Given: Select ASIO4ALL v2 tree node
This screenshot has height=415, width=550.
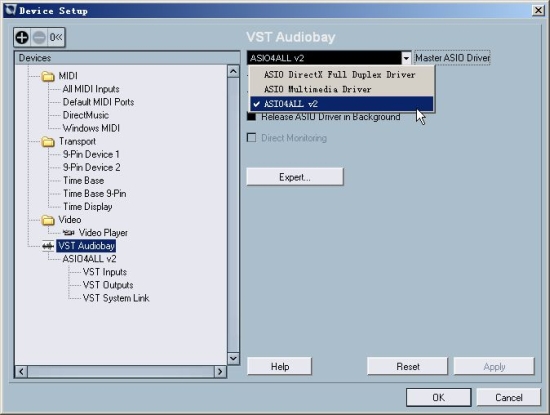Looking at the screenshot, I should (89, 259).
